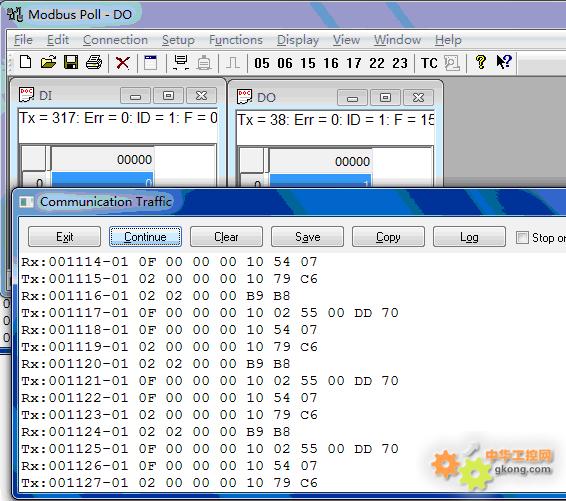Click the TC toolbar button
Viewport: 566px width, 501px height.
click(429, 63)
